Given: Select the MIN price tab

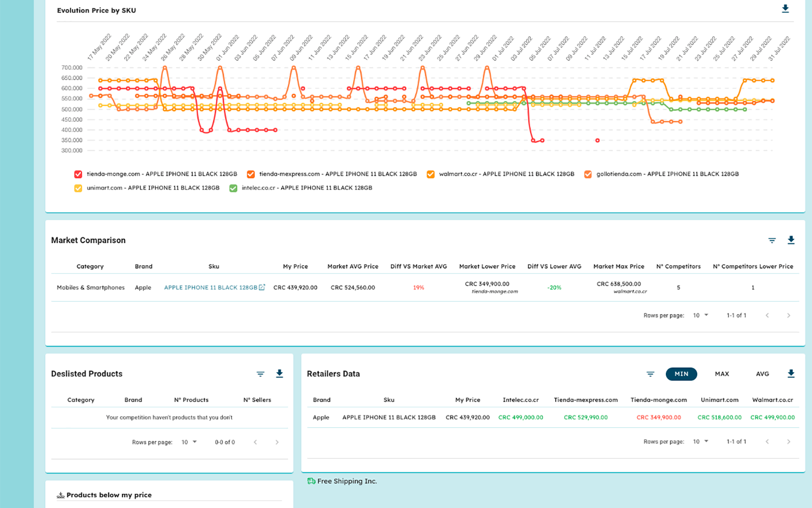Looking at the screenshot, I should tap(681, 374).
